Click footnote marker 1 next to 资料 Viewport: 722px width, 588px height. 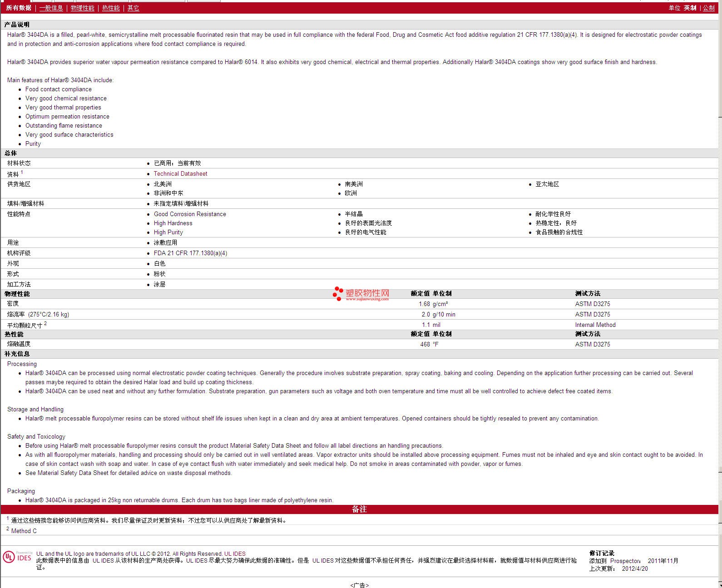point(22,172)
